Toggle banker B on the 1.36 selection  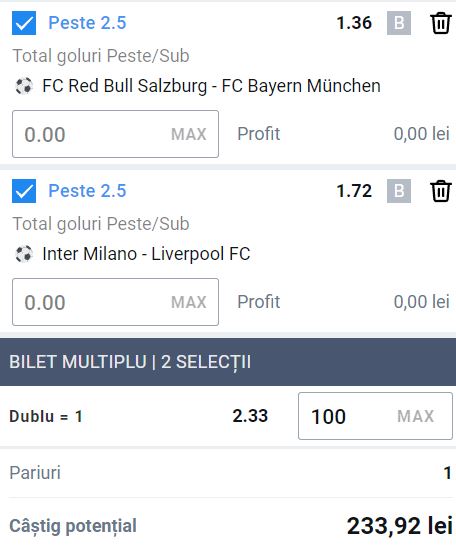(399, 23)
